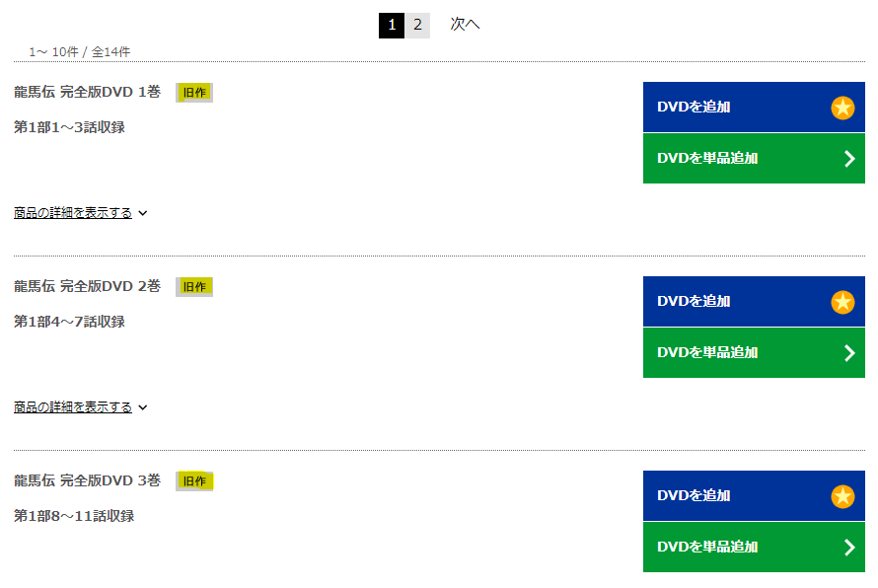This screenshot has height=588, width=878.
Task: Go to page 2 of results
Action: tap(417, 25)
